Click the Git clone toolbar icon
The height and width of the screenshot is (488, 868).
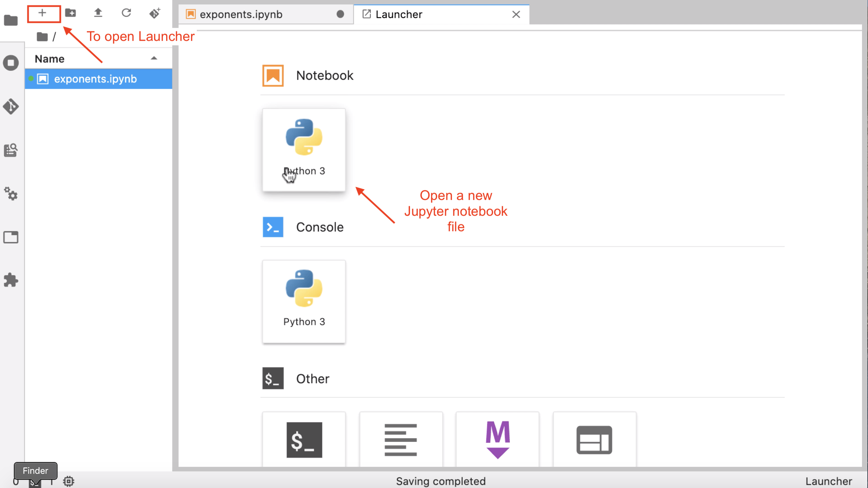pyautogui.click(x=155, y=14)
